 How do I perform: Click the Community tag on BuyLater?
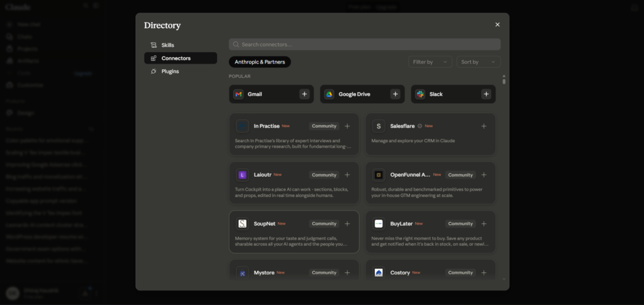point(460,224)
